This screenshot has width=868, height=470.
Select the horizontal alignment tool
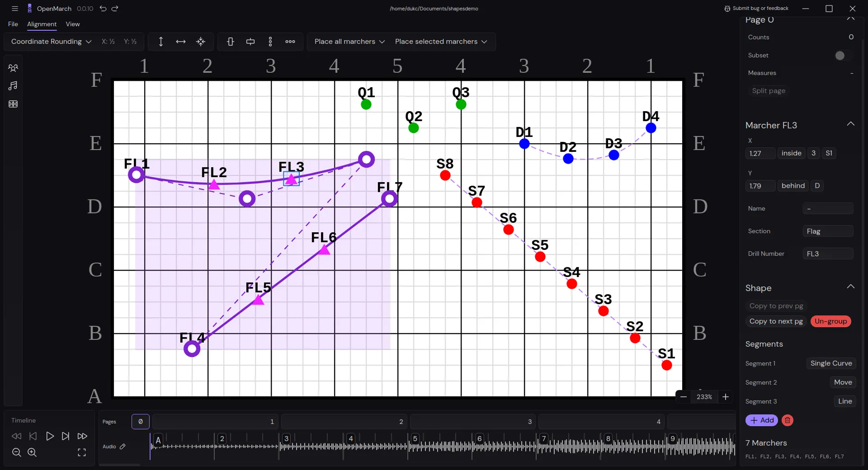point(180,42)
